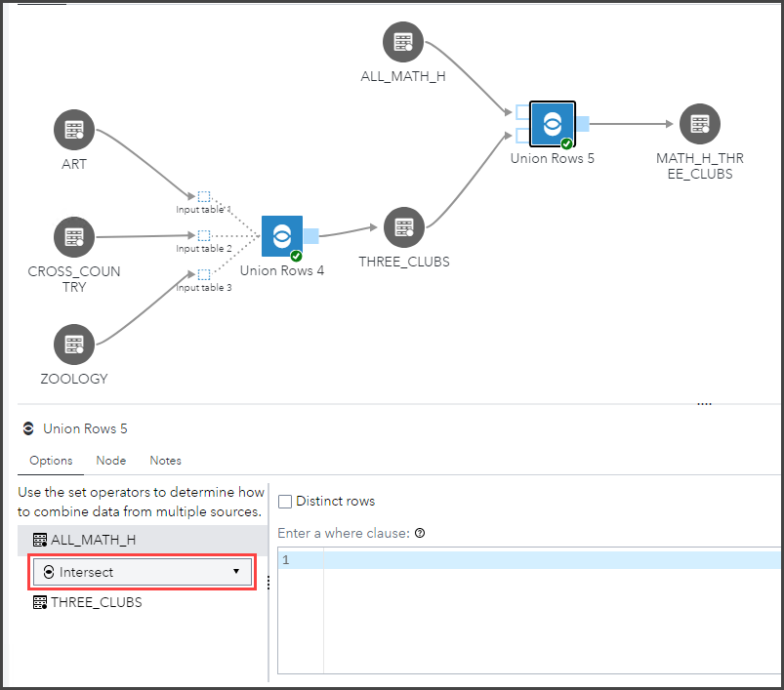Select the Union Rows 4 transform node
The width and height of the screenshot is (784, 690).
(x=281, y=235)
